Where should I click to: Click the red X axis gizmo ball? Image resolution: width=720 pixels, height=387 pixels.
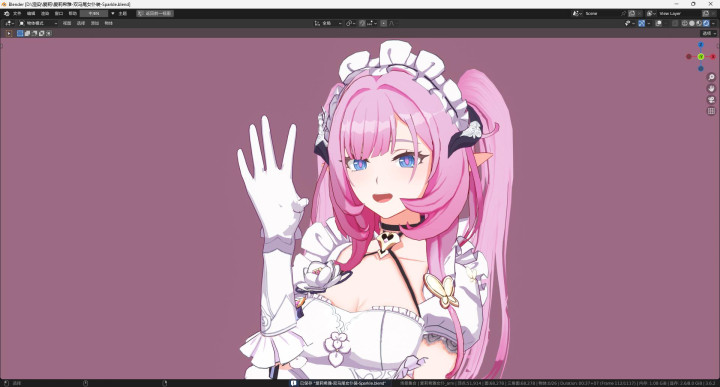tap(713, 56)
